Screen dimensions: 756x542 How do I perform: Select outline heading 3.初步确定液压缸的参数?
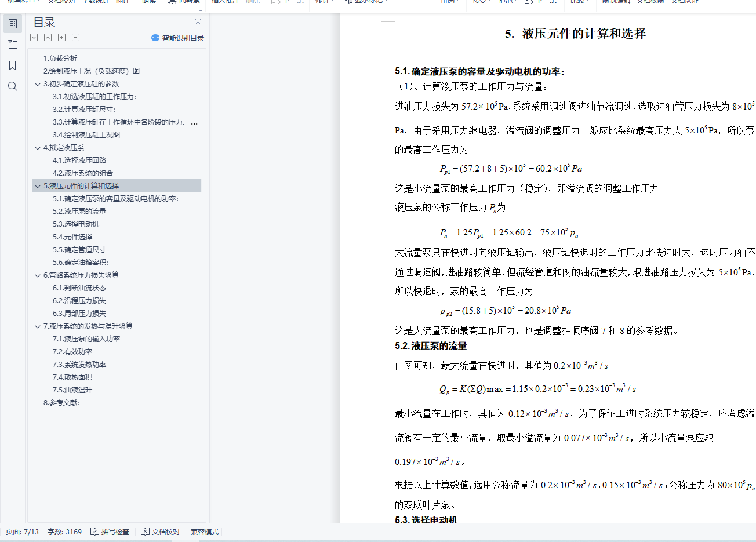tap(81, 84)
